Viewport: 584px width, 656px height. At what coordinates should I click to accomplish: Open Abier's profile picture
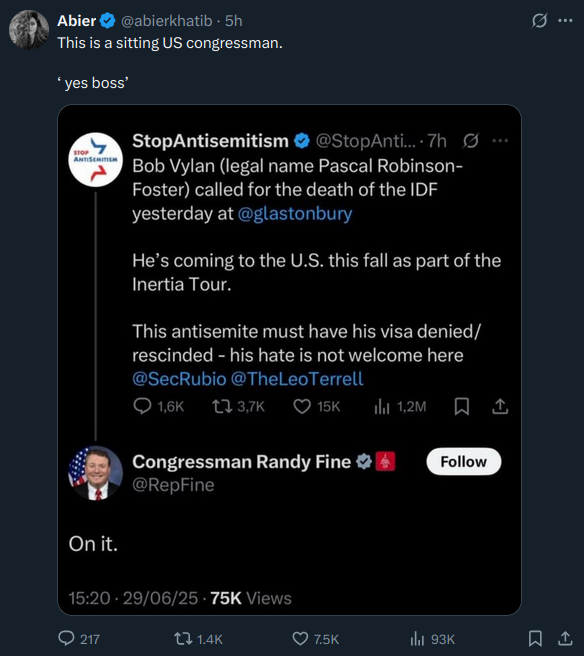29,30
